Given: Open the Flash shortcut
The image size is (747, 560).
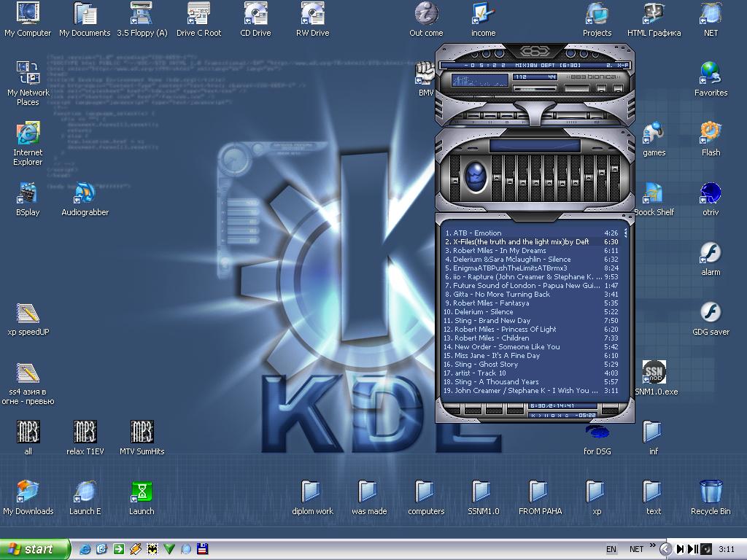Looking at the screenshot, I should tap(711, 139).
